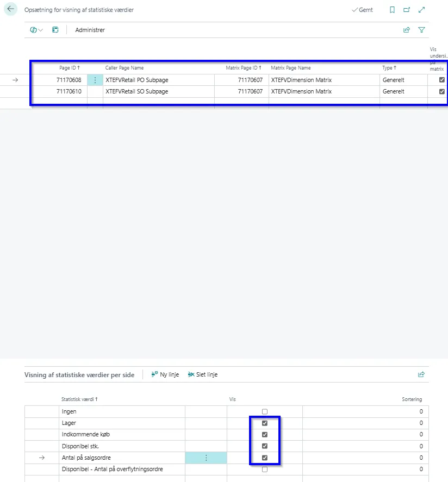Click the share icon in the top toolbar

[x=407, y=30]
